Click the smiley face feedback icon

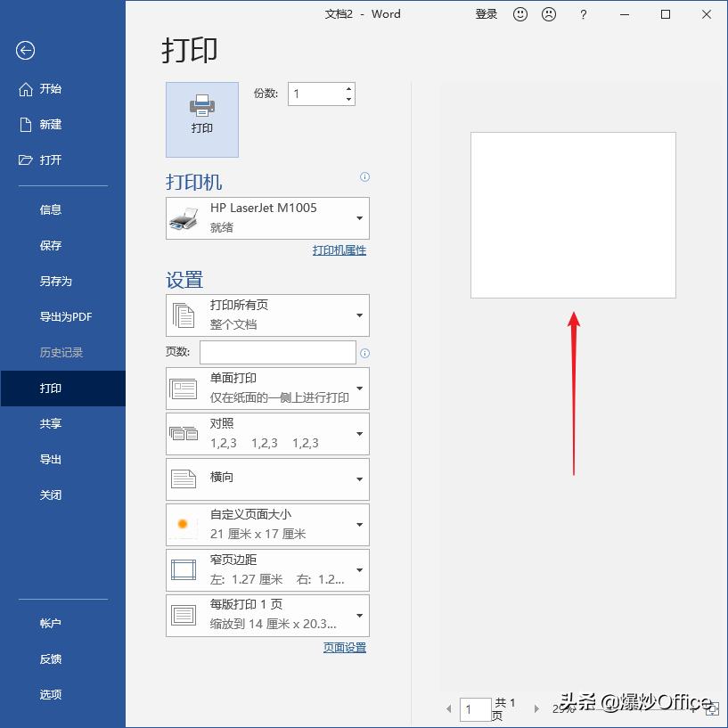(520, 14)
